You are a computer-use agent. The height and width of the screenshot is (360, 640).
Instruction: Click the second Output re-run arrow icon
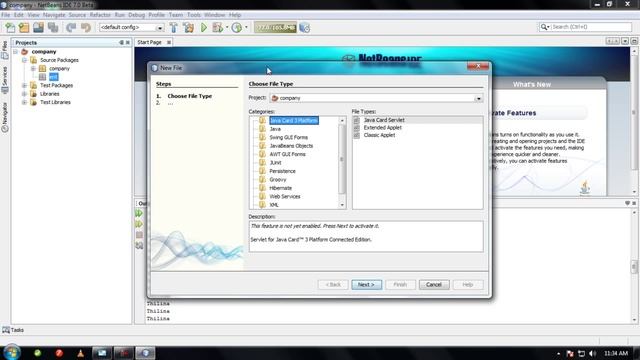[x=139, y=224]
